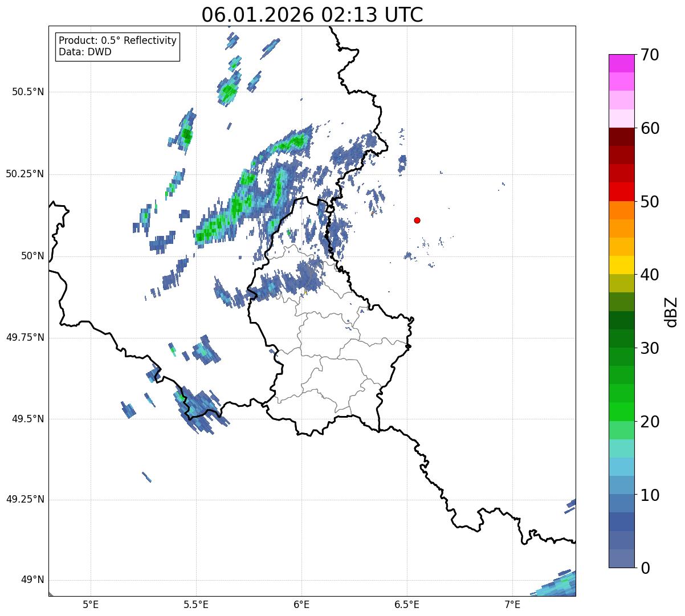Image resolution: width=685 pixels, height=616 pixels.
Task: Click the "Data: DWD" text
Action: pyautogui.click(x=85, y=52)
